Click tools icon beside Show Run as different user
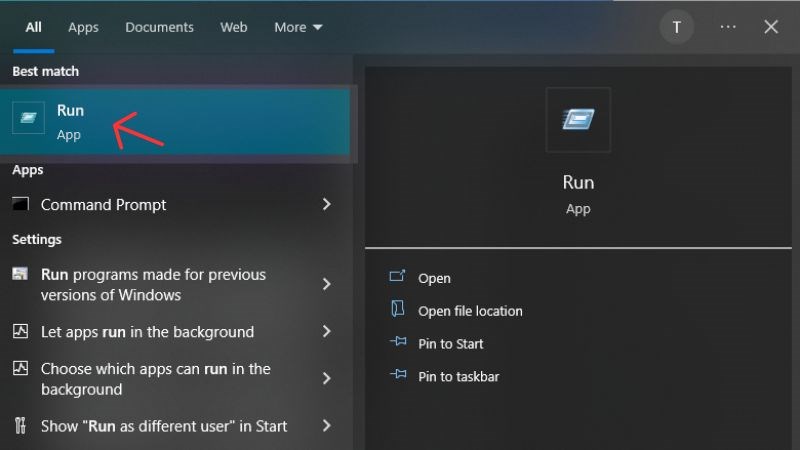This screenshot has width=800, height=450. click(20, 426)
